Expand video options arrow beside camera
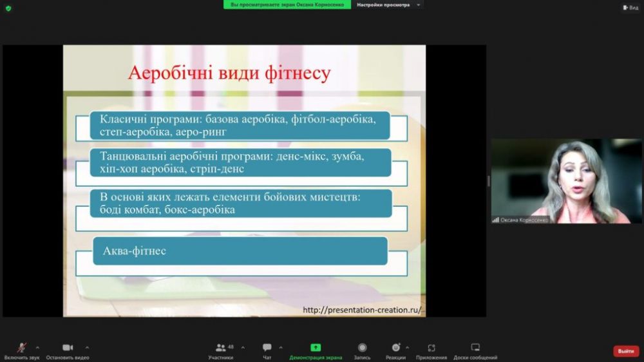 click(x=87, y=347)
